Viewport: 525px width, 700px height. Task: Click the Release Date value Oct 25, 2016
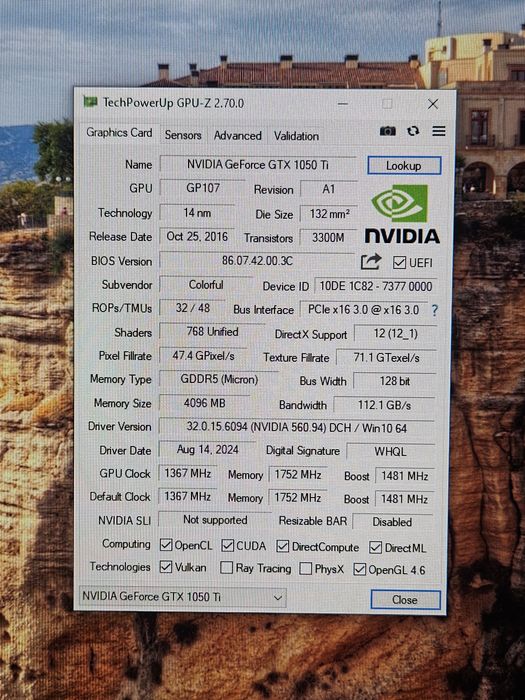(x=197, y=236)
